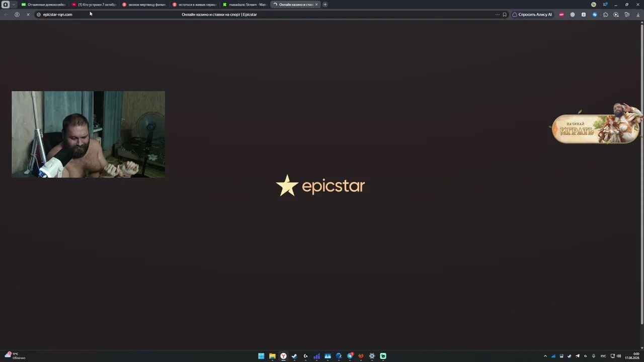This screenshot has width=644, height=362.
Task: Go back to the previous page
Action: click(6, 15)
